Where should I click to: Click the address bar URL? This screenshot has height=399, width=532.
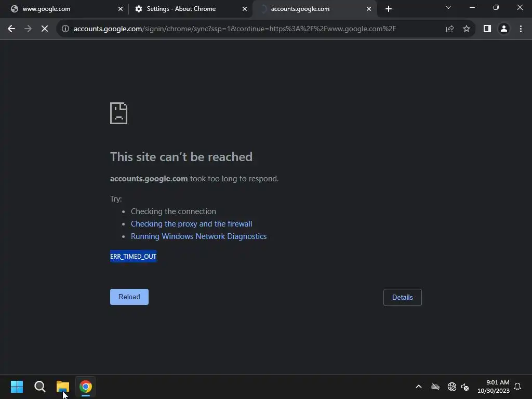tap(234, 29)
